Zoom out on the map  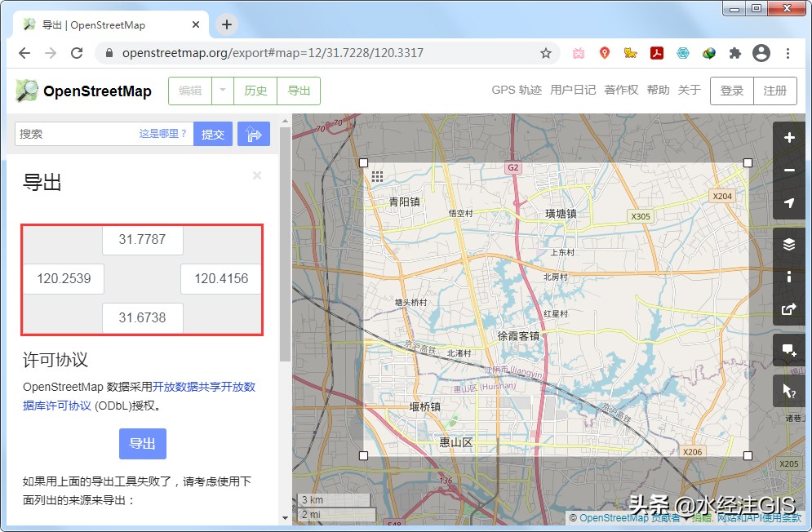coord(788,171)
